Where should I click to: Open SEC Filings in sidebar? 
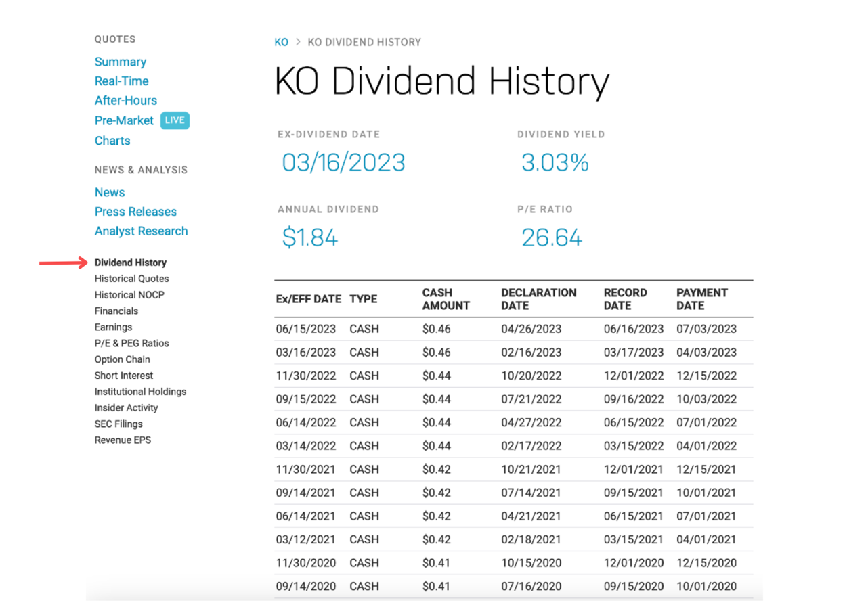tap(119, 424)
